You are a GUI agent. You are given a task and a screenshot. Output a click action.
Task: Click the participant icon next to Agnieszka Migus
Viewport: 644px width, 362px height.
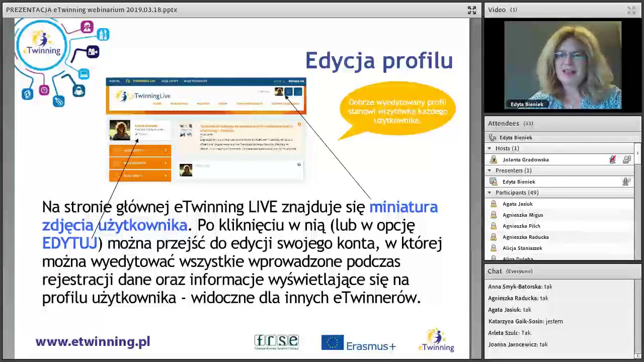pos(494,215)
